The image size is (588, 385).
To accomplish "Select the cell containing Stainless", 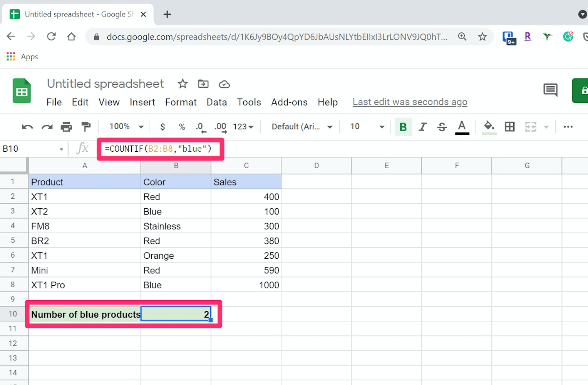I will [176, 226].
